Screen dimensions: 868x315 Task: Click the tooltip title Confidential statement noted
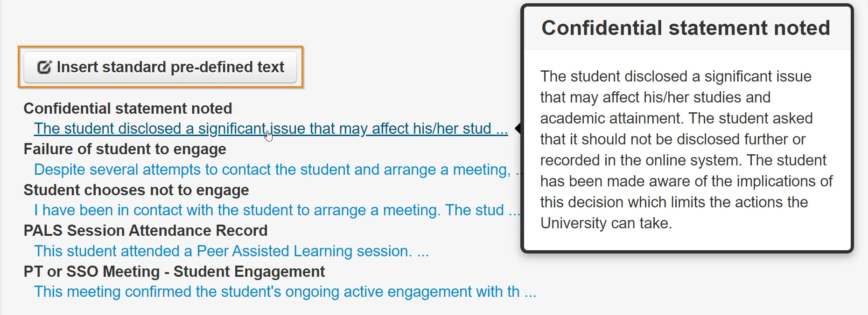(x=686, y=28)
